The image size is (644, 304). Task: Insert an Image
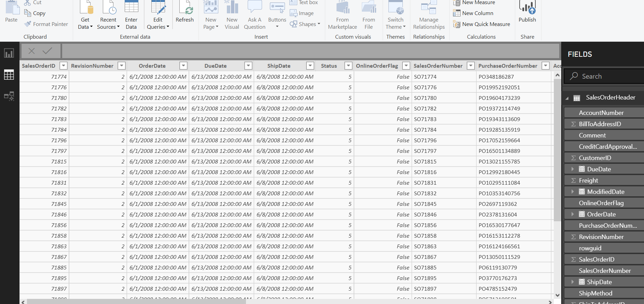[x=302, y=13]
